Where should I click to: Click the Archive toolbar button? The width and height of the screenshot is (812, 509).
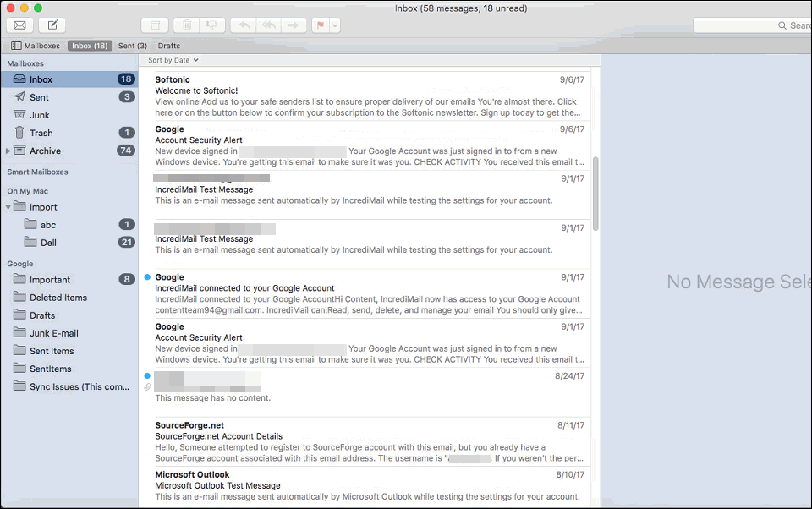[x=154, y=25]
